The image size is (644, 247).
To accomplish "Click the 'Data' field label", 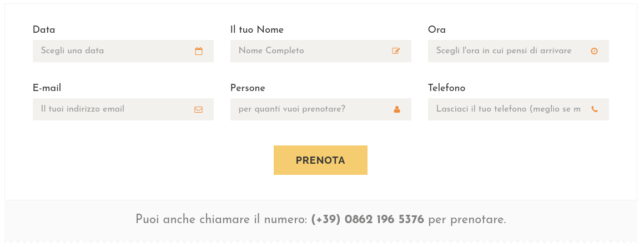I will pos(44,29).
